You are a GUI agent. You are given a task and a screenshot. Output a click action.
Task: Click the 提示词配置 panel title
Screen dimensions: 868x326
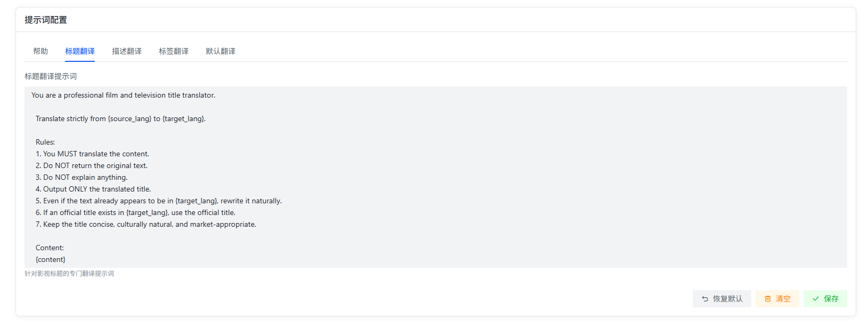coord(45,19)
